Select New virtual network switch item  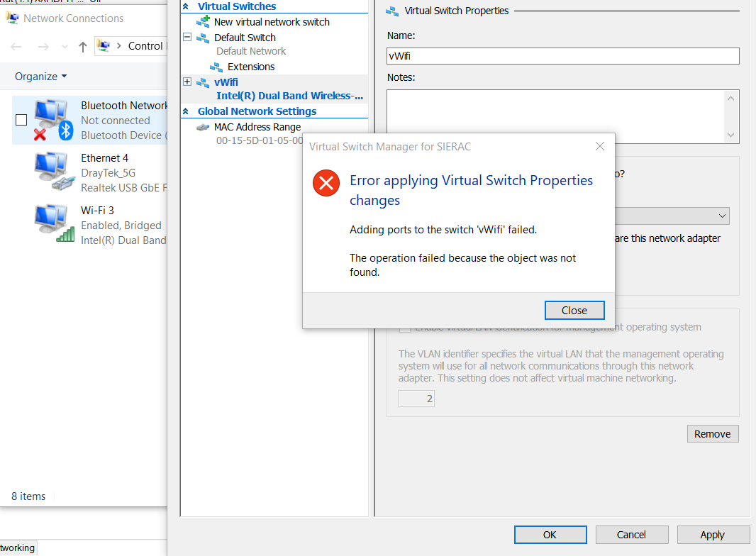[x=272, y=22]
